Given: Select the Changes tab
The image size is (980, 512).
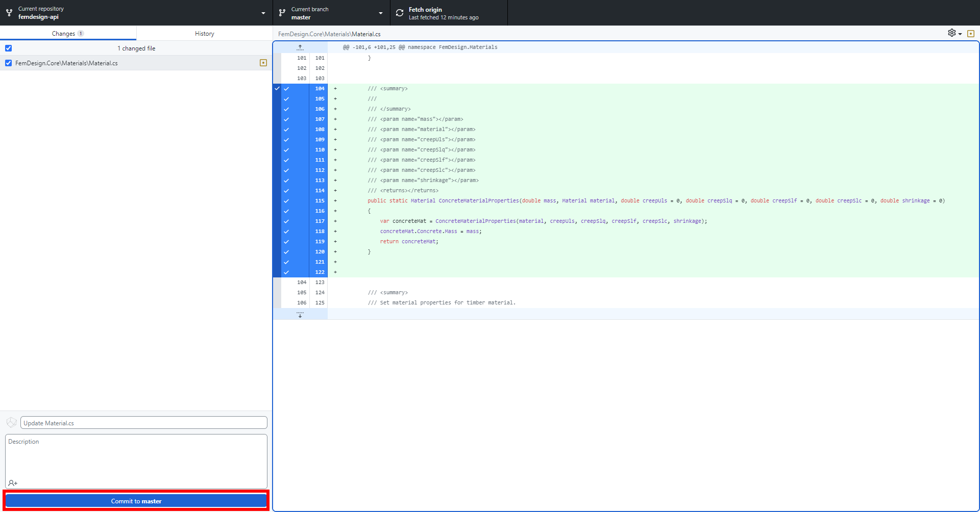Looking at the screenshot, I should [68, 34].
